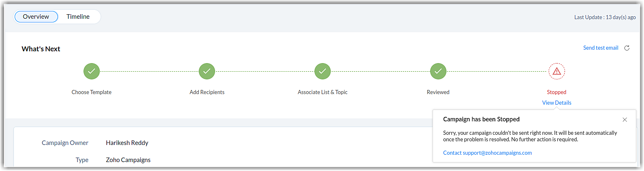Click the red Stopped status label
The image size is (644, 171).
tap(557, 92)
